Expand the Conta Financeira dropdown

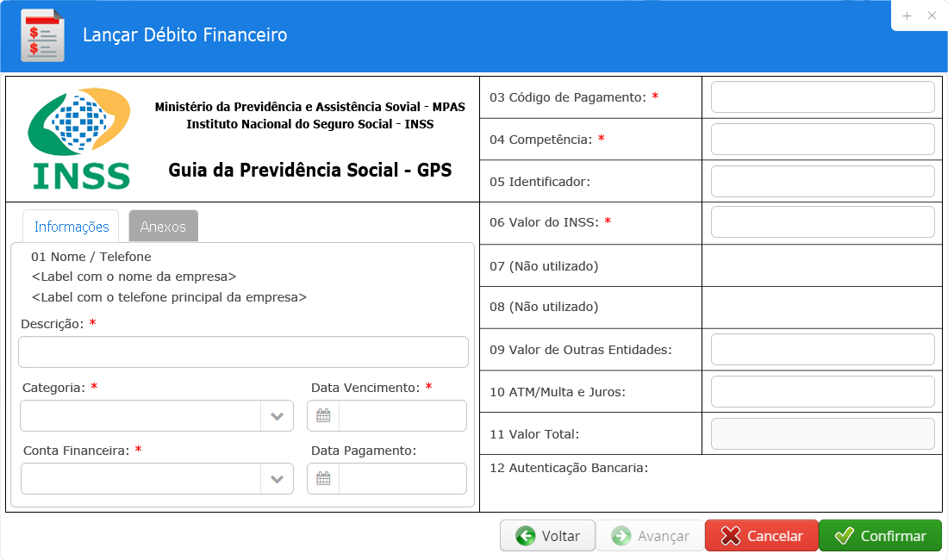coord(277,478)
